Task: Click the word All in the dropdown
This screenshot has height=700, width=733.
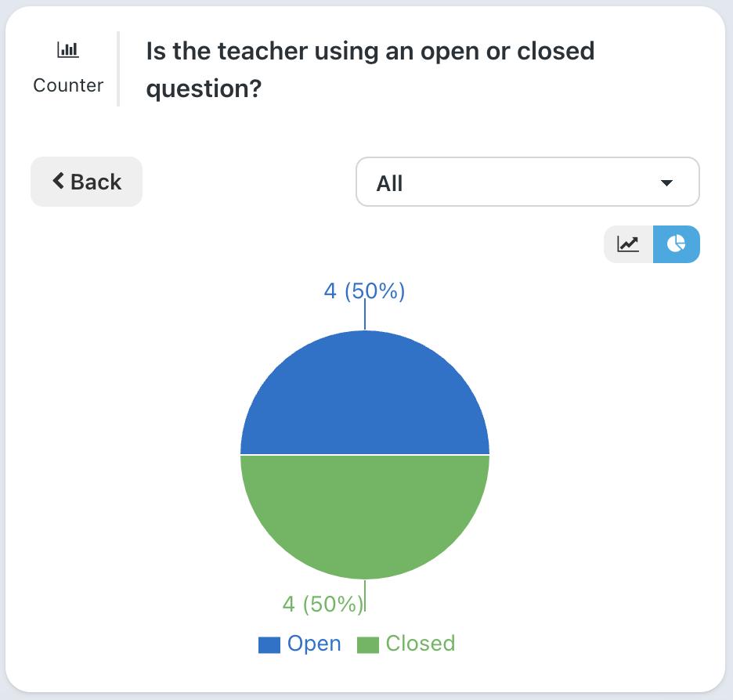Action: point(389,183)
